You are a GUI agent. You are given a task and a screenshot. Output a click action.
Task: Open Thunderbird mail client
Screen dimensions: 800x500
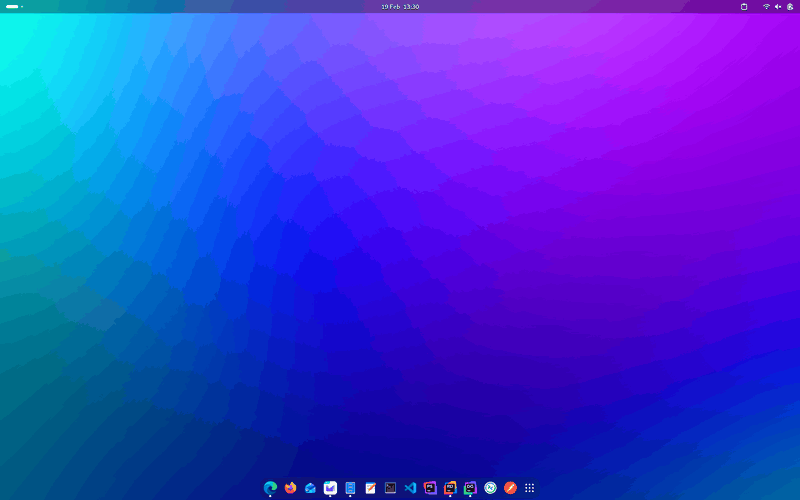pos(310,487)
